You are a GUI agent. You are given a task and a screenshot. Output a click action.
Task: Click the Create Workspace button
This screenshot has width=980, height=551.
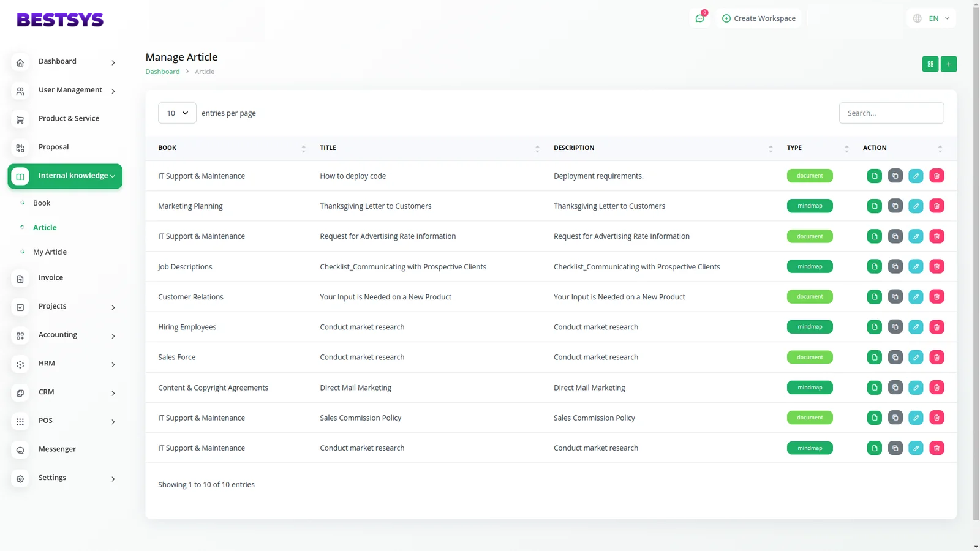click(x=758, y=18)
